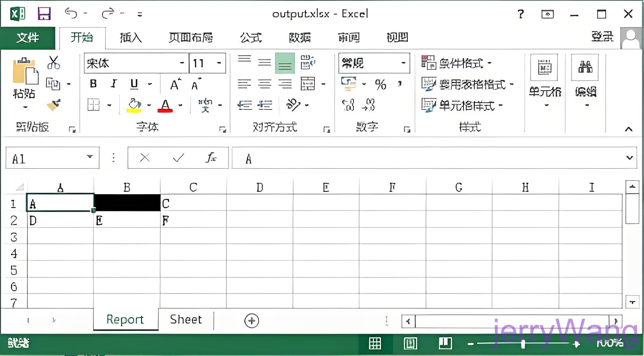The height and width of the screenshot is (356, 644).
Task: Open the font size dropdown showing 11
Action: [x=219, y=63]
